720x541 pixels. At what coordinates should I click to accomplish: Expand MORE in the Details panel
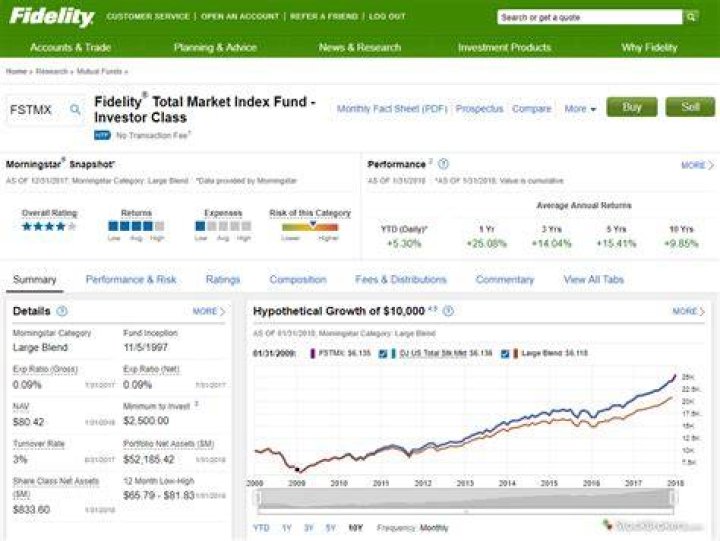tap(209, 311)
